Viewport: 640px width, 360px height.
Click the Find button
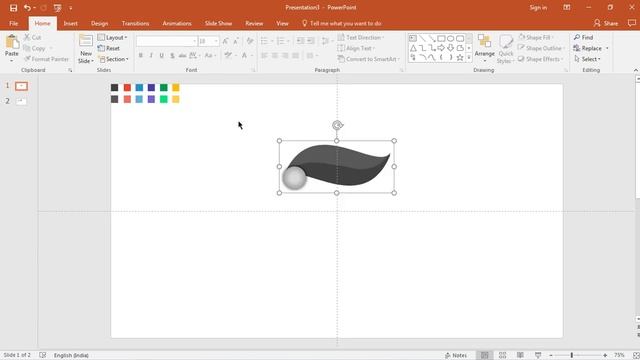[x=583, y=38]
